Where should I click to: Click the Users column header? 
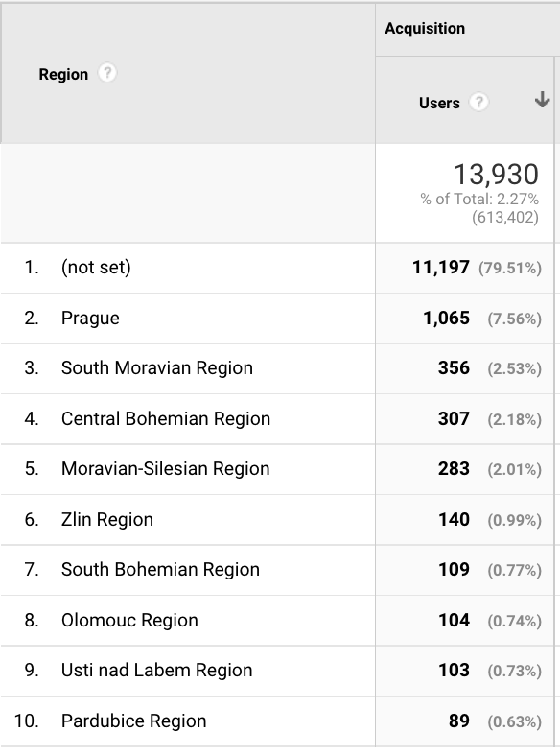click(439, 103)
